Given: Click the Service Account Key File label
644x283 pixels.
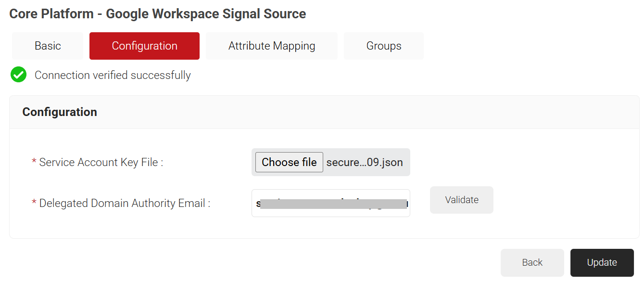Looking at the screenshot, I should click(101, 163).
